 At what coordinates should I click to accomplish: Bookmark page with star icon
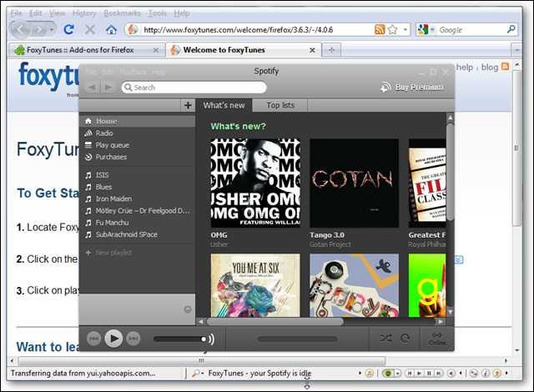click(x=392, y=29)
